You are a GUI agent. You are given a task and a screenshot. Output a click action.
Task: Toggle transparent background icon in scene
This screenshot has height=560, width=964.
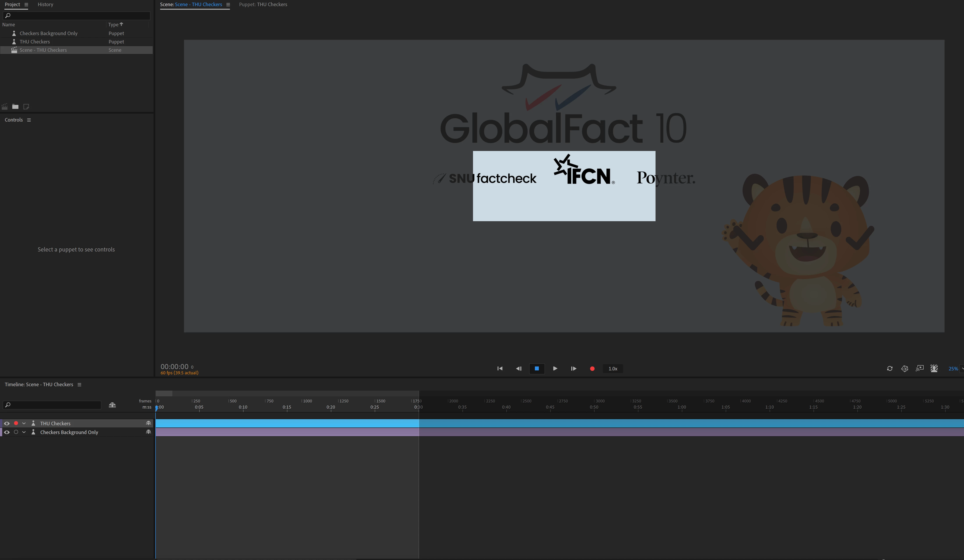pos(934,368)
